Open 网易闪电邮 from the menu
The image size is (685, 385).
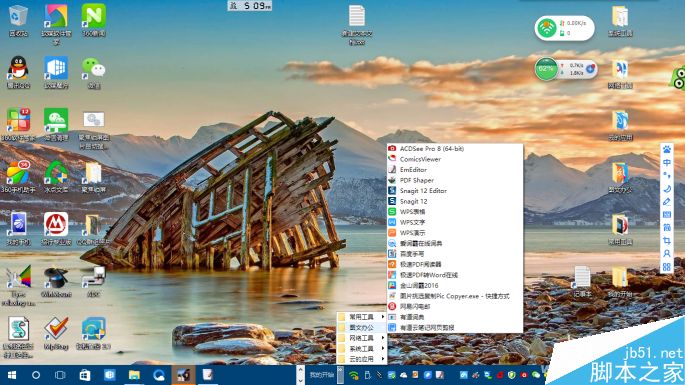(x=455, y=306)
